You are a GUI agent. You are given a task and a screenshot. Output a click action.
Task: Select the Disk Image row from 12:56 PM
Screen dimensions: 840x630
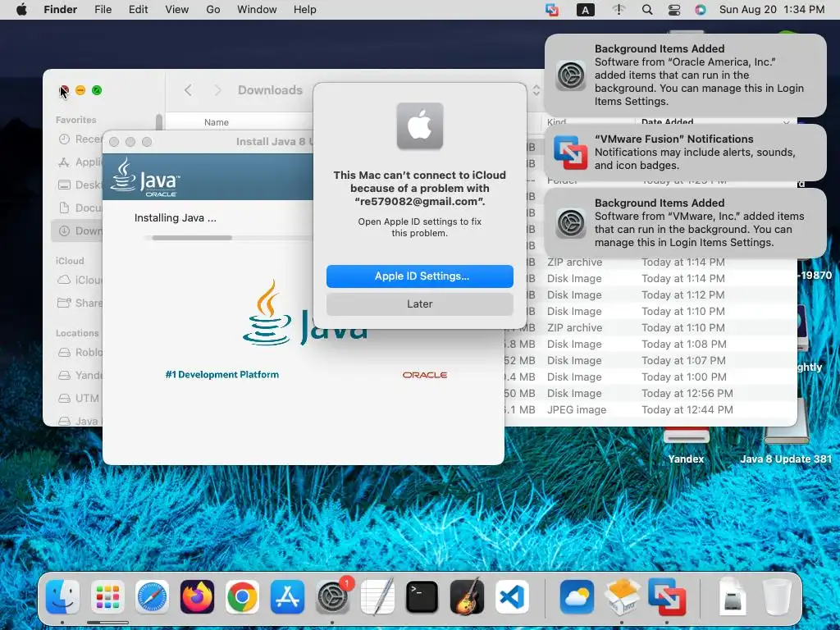point(651,393)
